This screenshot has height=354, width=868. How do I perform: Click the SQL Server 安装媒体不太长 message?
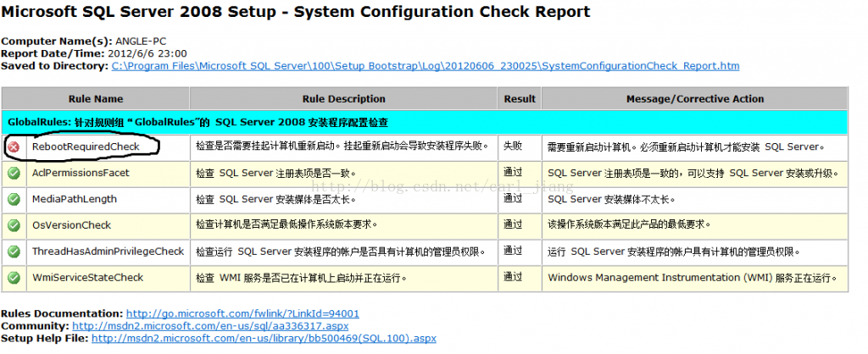612,199
